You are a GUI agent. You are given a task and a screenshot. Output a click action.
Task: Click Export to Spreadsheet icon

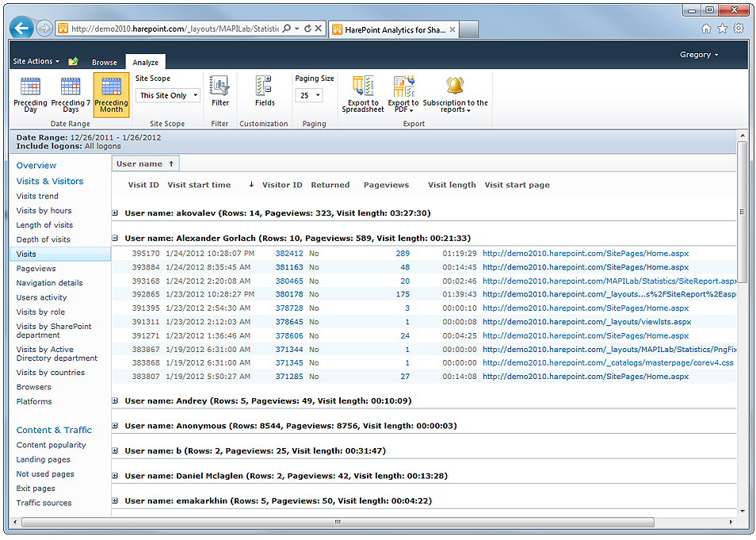(x=363, y=94)
